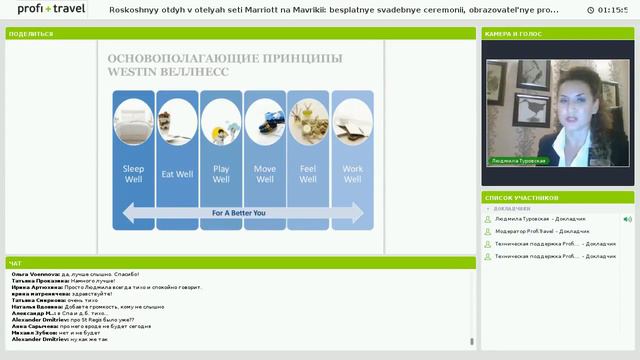Click the Move Well label on slide
640x360 pixels.
pos(265,174)
